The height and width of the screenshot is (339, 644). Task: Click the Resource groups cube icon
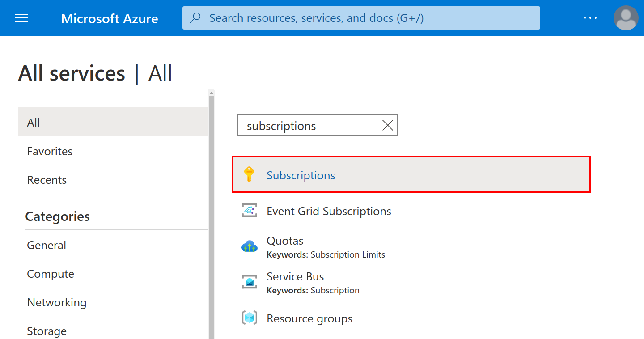249,318
